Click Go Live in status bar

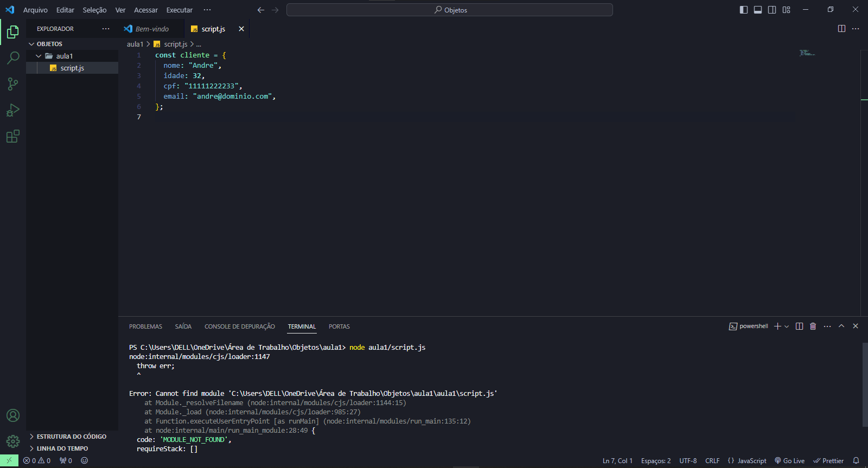click(790, 460)
